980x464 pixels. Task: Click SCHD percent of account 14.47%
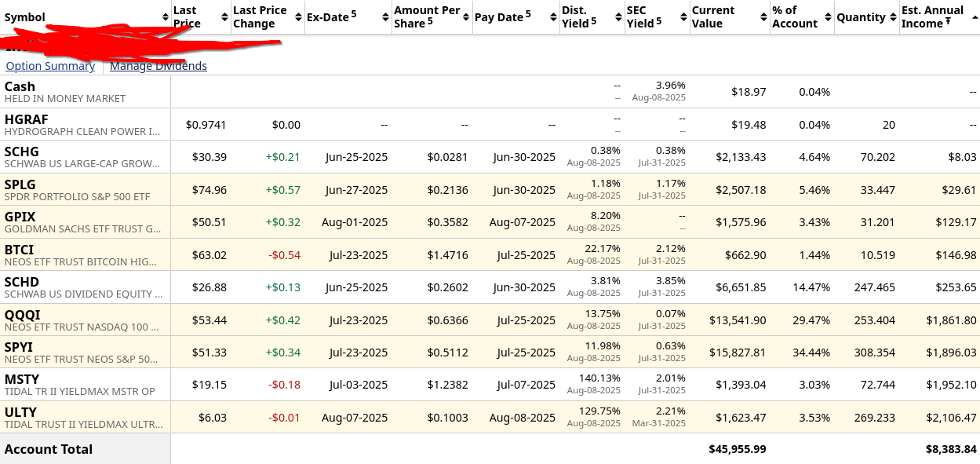tap(811, 287)
